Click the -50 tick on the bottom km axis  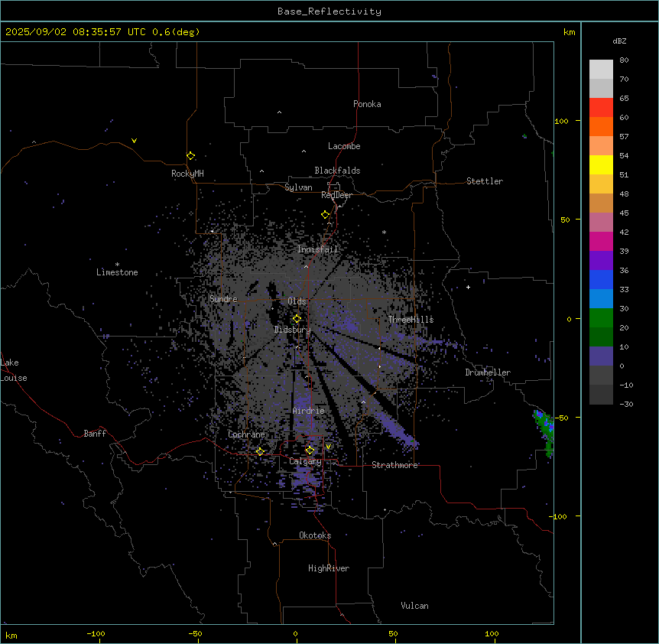195,633
